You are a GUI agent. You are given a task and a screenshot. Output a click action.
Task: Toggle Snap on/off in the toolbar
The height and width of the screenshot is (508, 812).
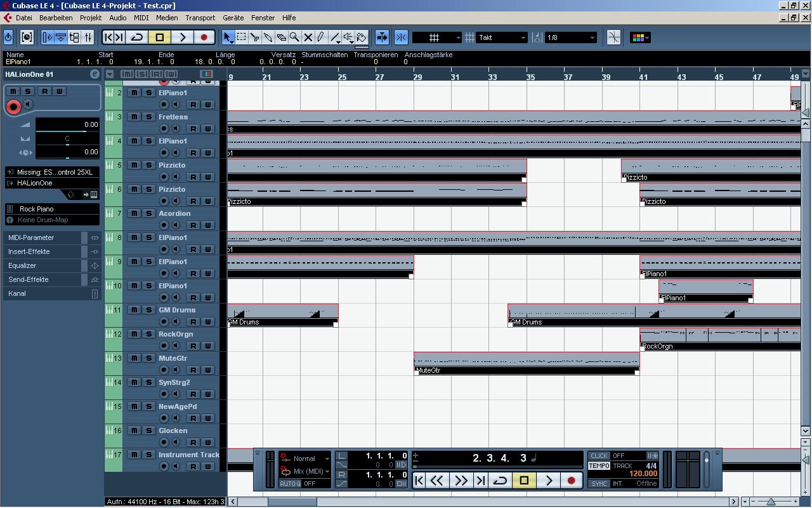401,37
